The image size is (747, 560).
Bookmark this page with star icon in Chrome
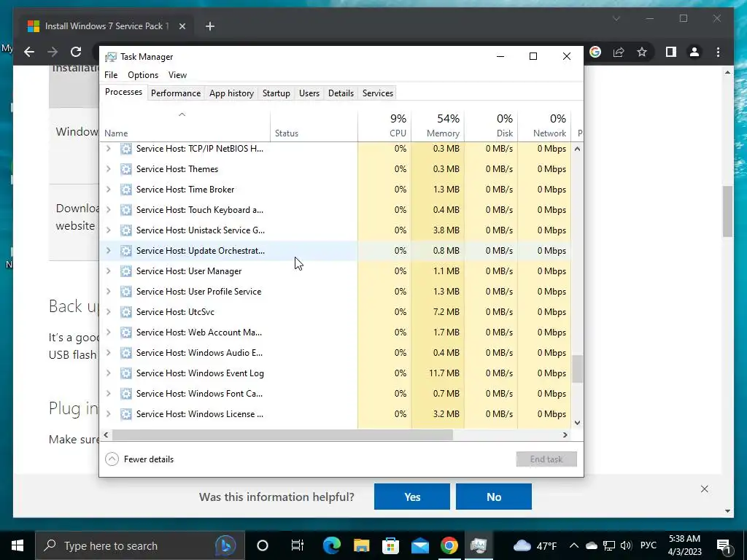pos(642,52)
